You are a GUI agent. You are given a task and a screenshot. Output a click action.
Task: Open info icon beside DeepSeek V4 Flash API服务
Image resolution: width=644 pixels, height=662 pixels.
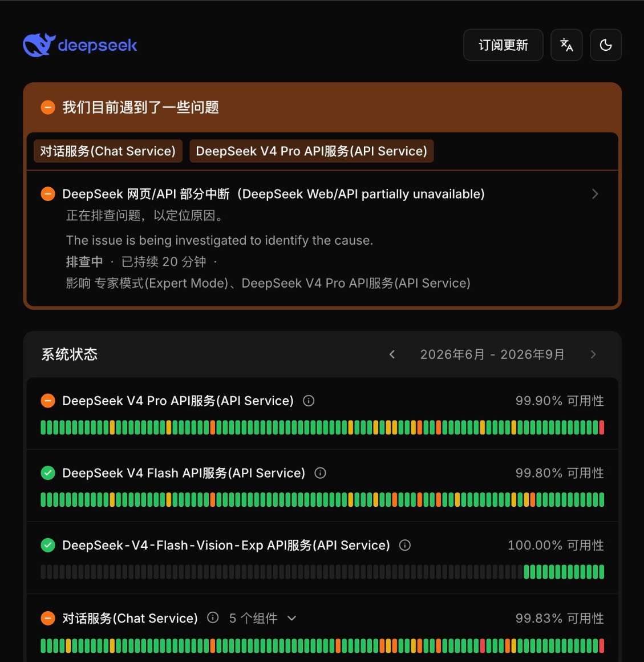click(321, 473)
